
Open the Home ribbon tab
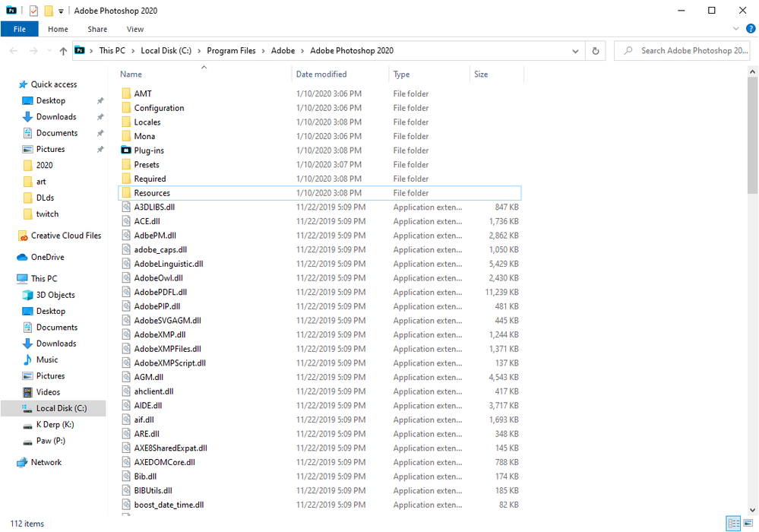click(x=58, y=29)
